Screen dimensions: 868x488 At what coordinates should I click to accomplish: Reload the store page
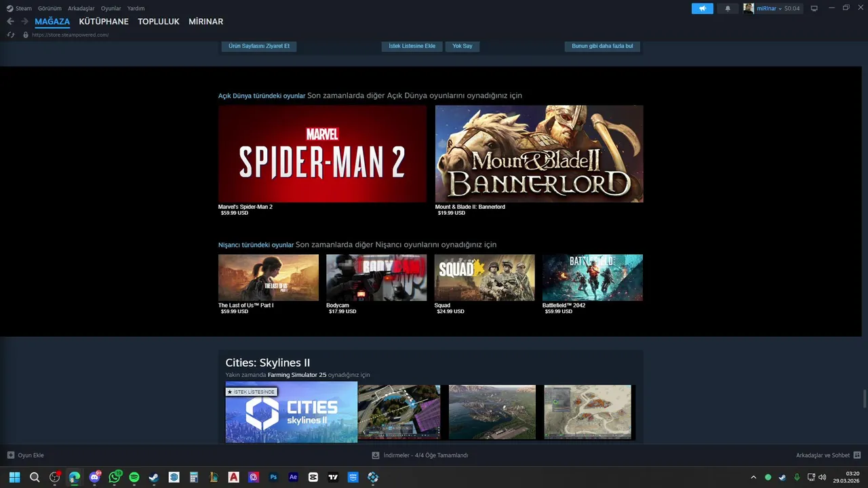coord(11,35)
